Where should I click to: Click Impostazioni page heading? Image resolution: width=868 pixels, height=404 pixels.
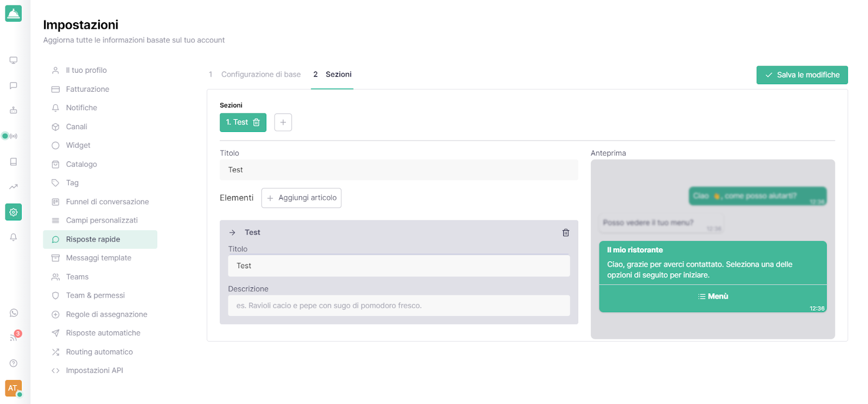(x=81, y=25)
